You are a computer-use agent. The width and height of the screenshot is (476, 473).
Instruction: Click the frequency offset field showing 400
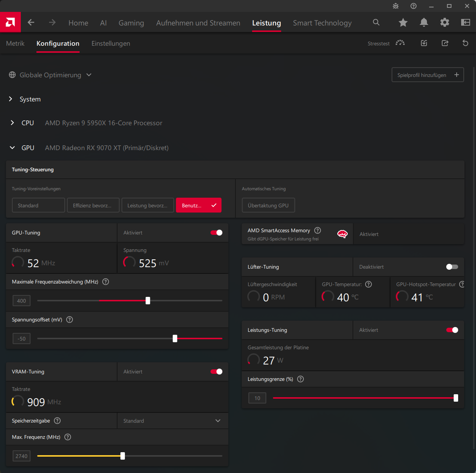[22, 301]
